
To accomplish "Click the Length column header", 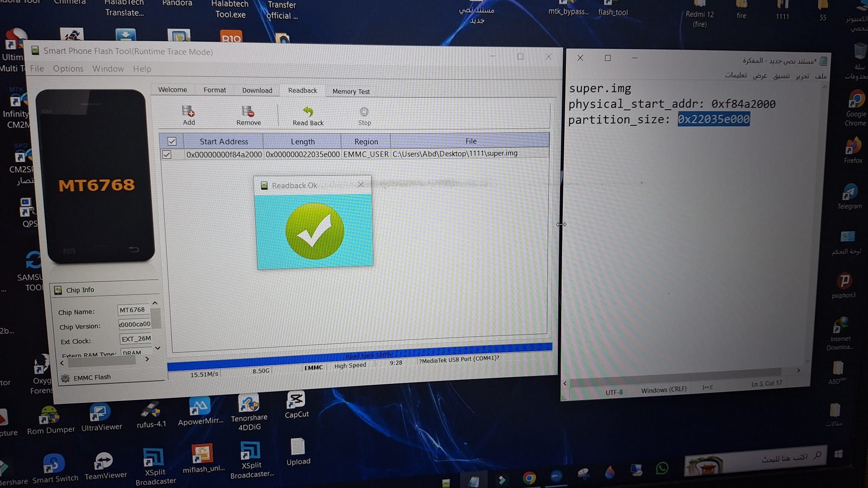I will pyautogui.click(x=303, y=142).
